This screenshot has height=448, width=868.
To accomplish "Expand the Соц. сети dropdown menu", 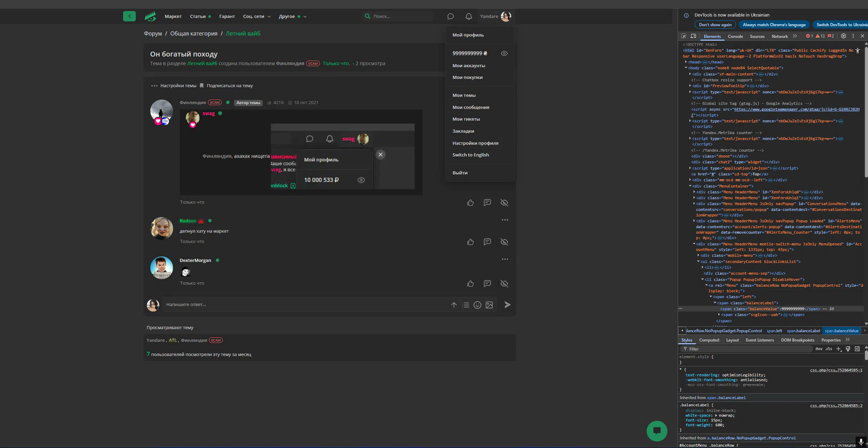I will pyautogui.click(x=257, y=16).
